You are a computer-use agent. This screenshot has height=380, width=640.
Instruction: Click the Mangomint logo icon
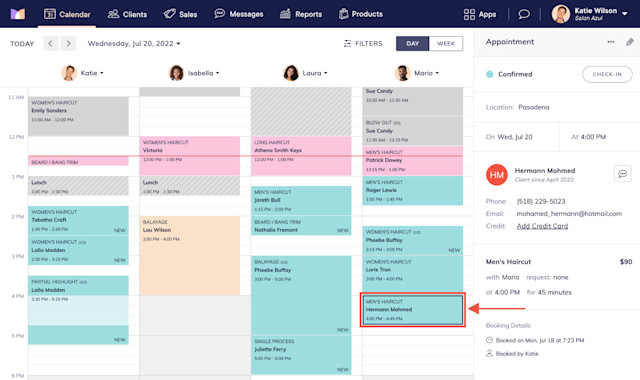pos(18,14)
